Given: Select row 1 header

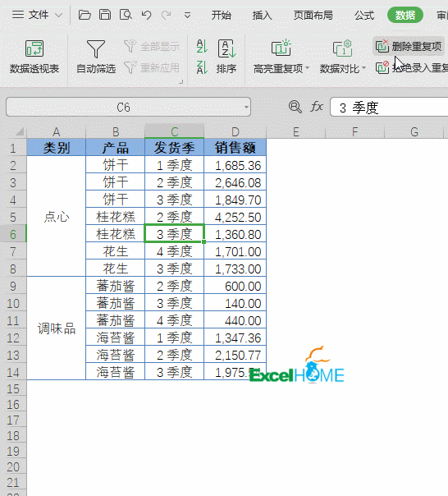Looking at the screenshot, I should pyautogui.click(x=13, y=148).
